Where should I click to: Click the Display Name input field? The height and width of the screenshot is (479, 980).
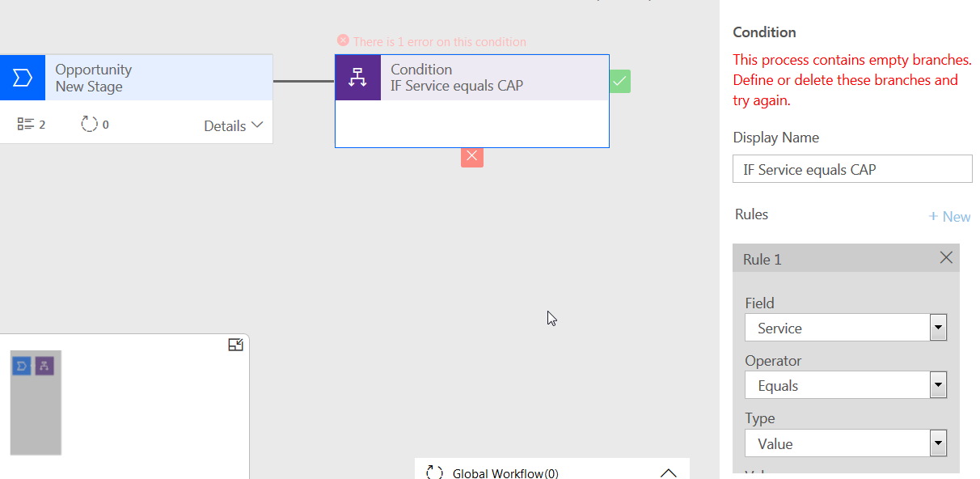coord(852,169)
